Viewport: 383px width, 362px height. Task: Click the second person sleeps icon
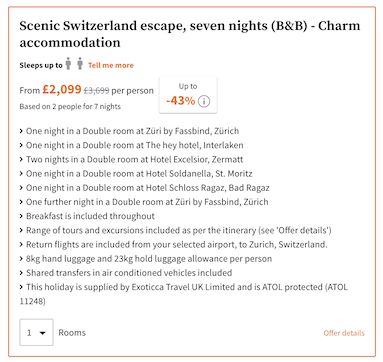[80, 63]
